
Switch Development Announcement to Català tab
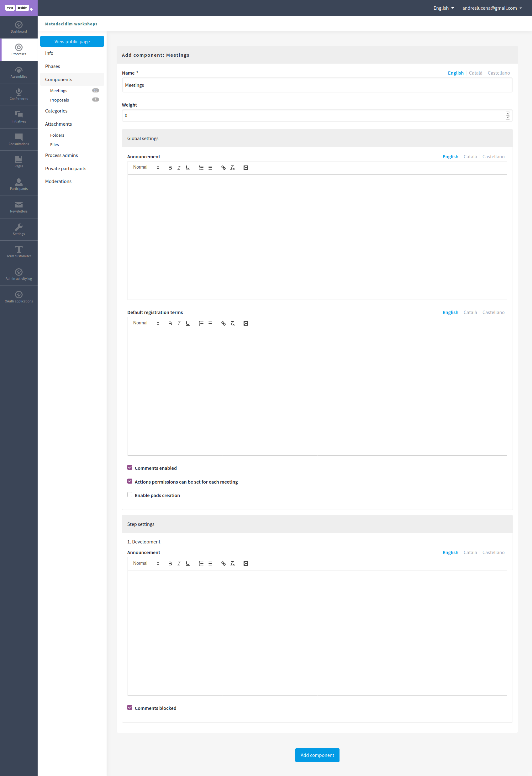(x=470, y=553)
